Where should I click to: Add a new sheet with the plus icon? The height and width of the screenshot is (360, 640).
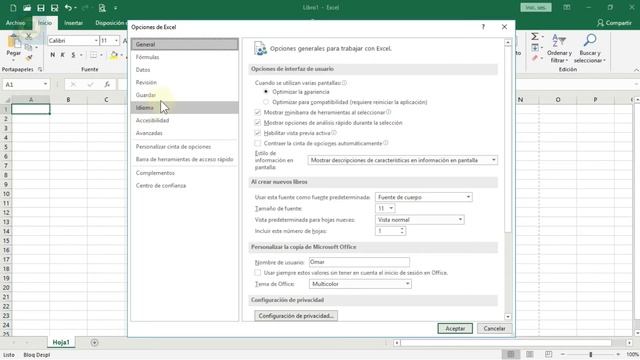94,342
